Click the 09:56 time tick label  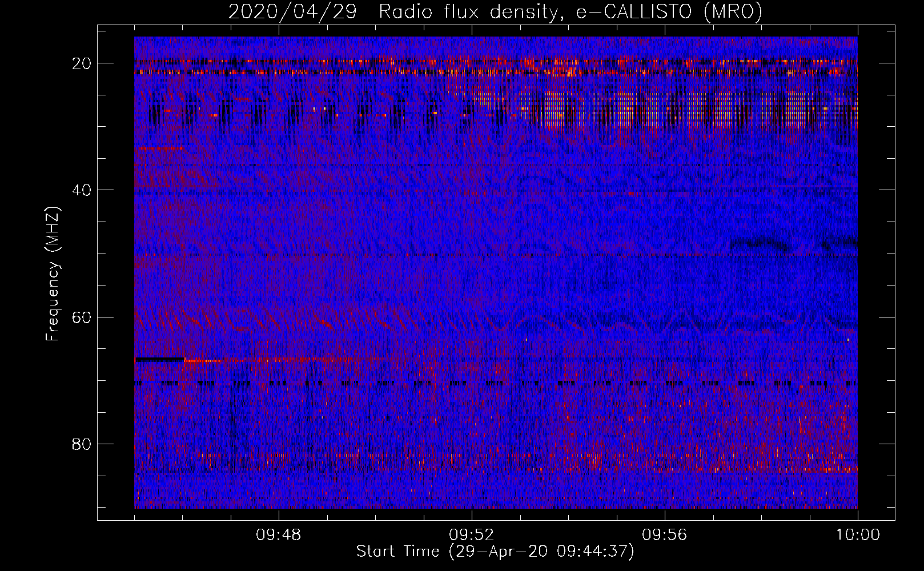[x=665, y=535]
